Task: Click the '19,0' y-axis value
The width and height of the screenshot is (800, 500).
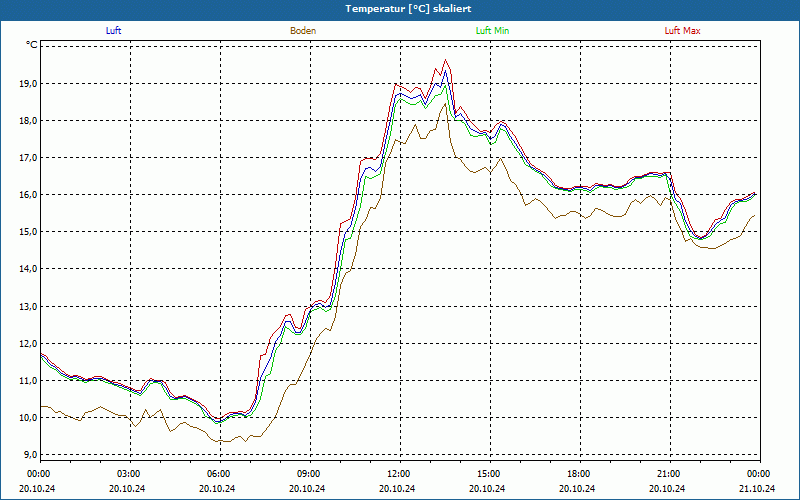Action: pyautogui.click(x=29, y=84)
